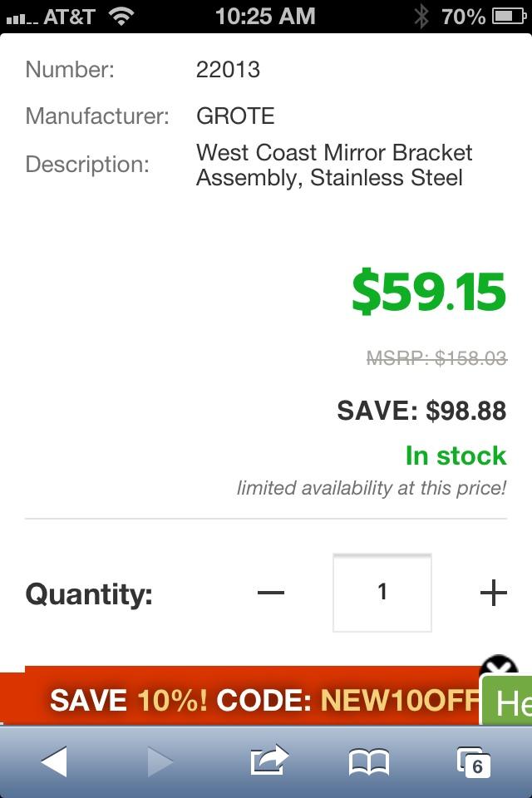Screen dimensions: 532x798
Task: Tap the Bluetooth status icon
Action: (421, 16)
